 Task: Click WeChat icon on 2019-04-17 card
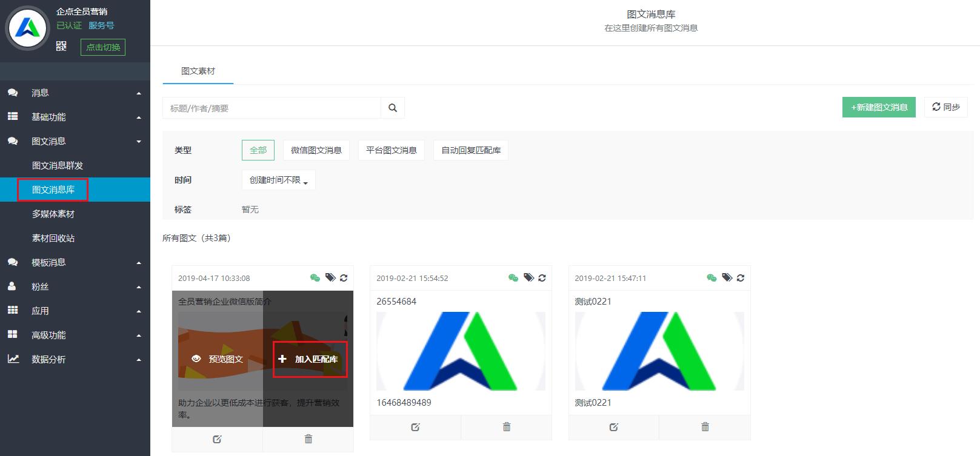(315, 278)
